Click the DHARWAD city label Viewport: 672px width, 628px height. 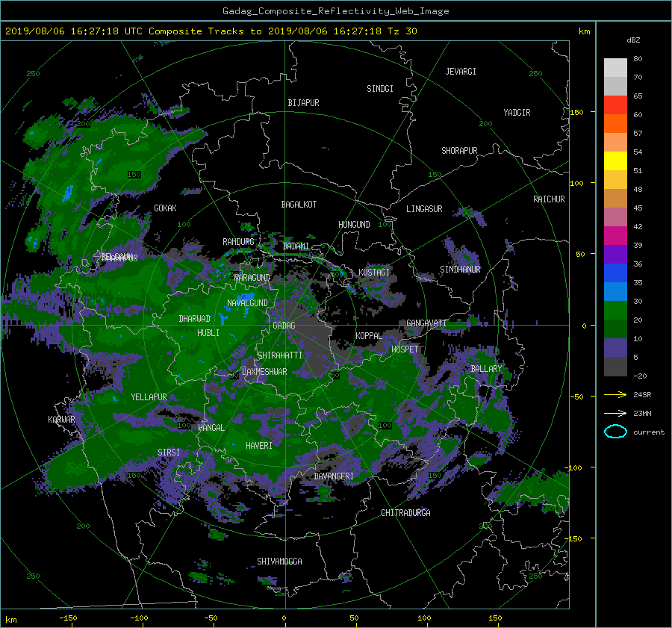click(x=195, y=319)
